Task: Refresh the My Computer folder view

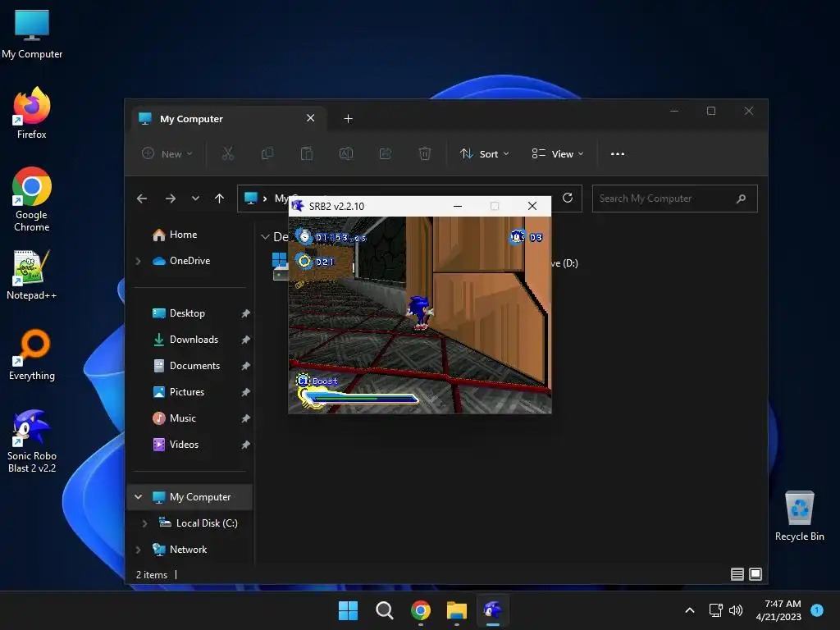Action: [568, 199]
